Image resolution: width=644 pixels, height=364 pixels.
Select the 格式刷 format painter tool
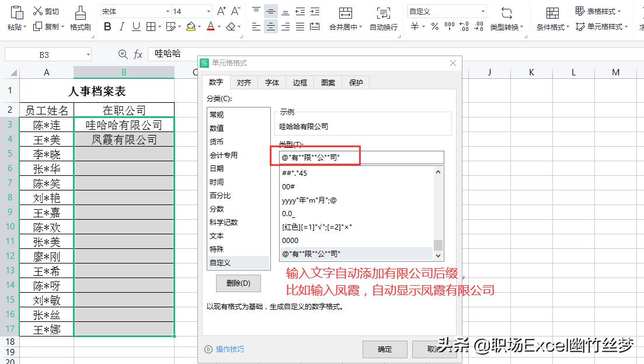[x=80, y=18]
